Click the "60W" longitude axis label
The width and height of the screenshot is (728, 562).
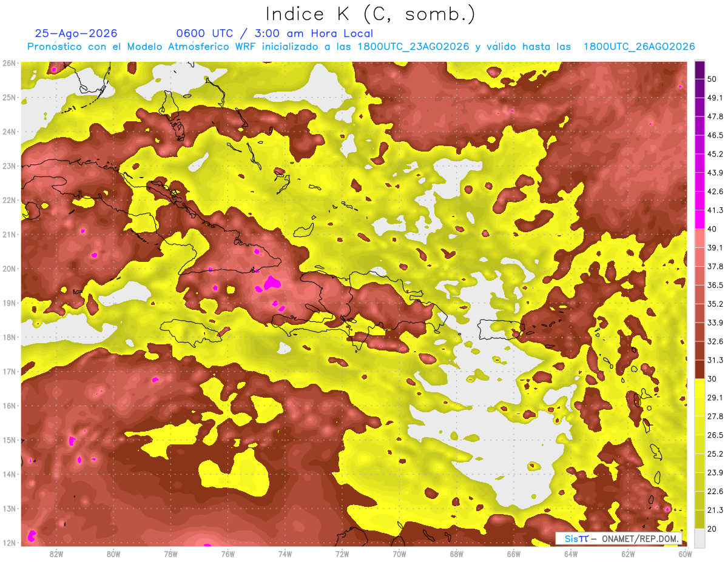click(685, 554)
